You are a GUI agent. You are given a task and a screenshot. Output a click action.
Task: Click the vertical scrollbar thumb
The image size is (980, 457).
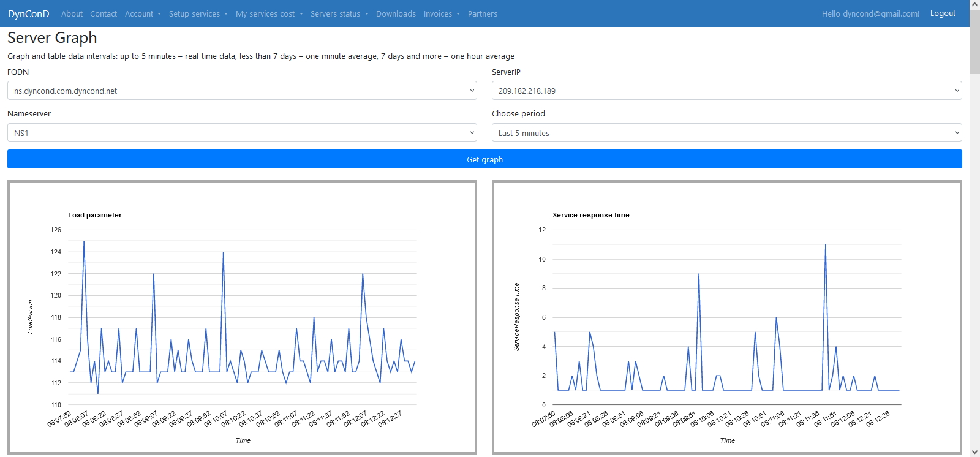974,42
